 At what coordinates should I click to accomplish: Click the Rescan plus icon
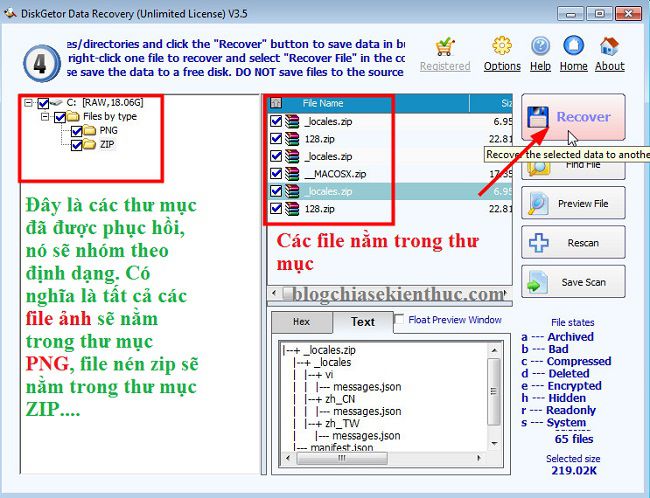point(538,243)
